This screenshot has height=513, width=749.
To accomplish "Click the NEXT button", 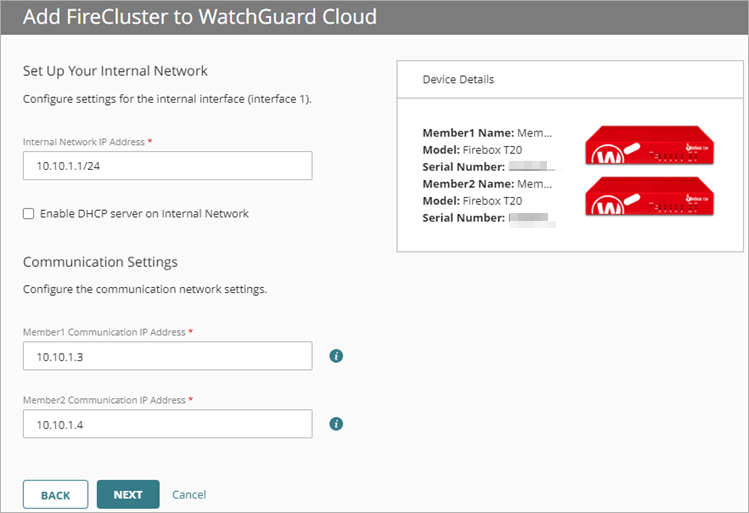I will pos(128,494).
